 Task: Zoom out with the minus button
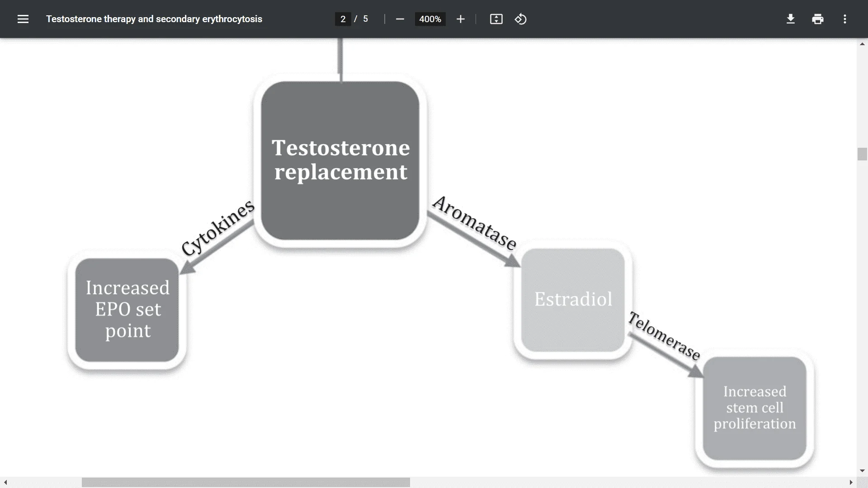400,19
